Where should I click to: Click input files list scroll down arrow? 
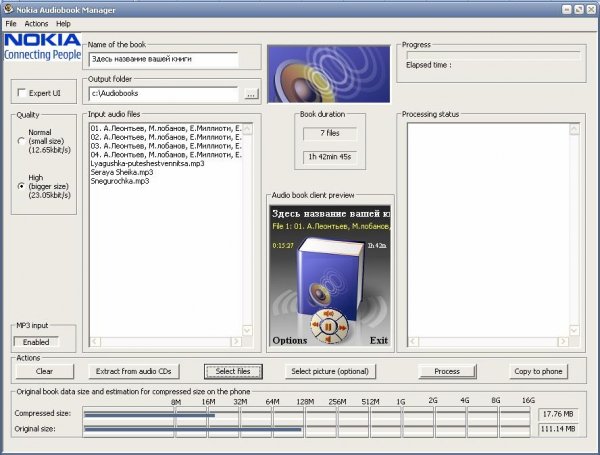(248, 330)
